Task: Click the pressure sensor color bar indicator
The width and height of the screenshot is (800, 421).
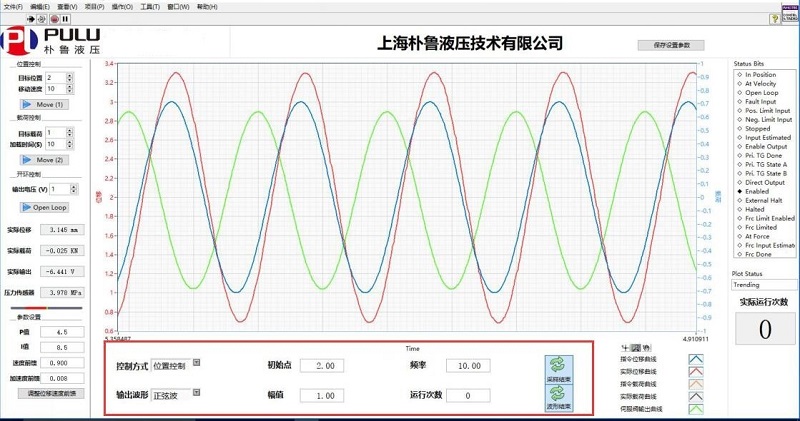Action: [46, 308]
